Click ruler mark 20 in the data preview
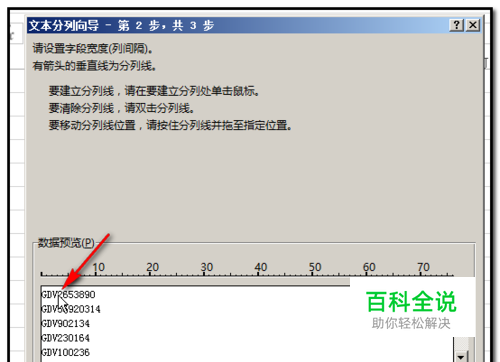Screen dimensions: 500x362 pos(152,267)
